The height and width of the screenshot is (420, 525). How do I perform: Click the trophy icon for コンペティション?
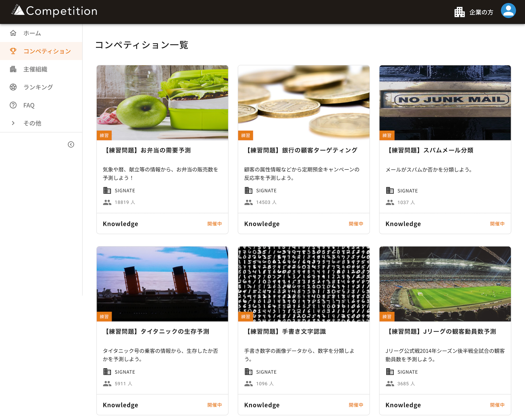(13, 51)
